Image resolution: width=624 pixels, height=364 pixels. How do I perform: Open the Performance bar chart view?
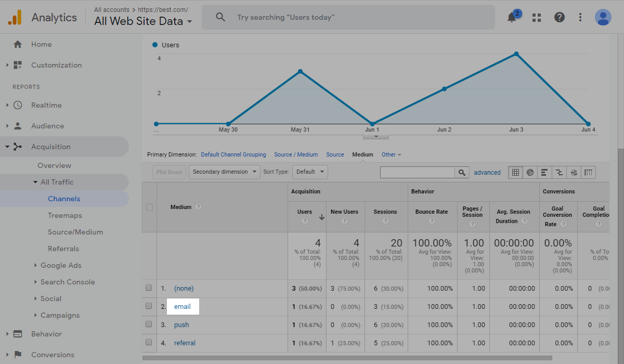[544, 172]
